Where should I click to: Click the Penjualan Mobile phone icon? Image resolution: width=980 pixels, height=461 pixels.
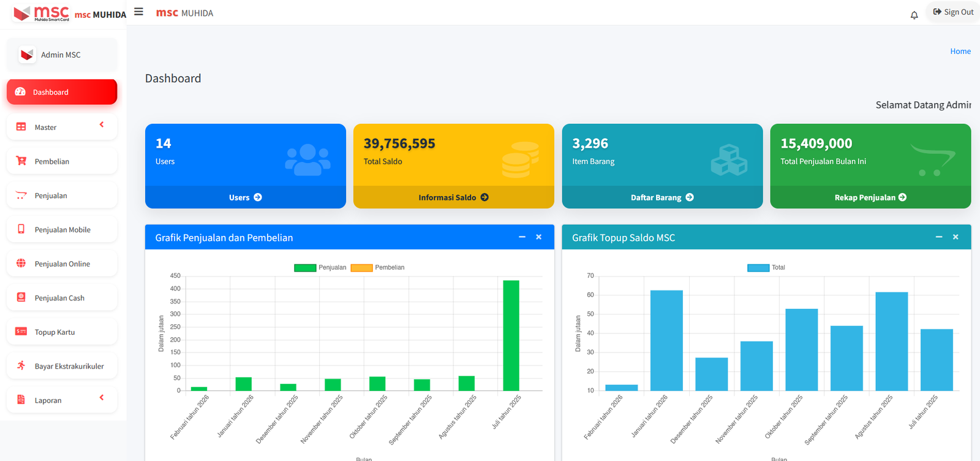click(21, 229)
